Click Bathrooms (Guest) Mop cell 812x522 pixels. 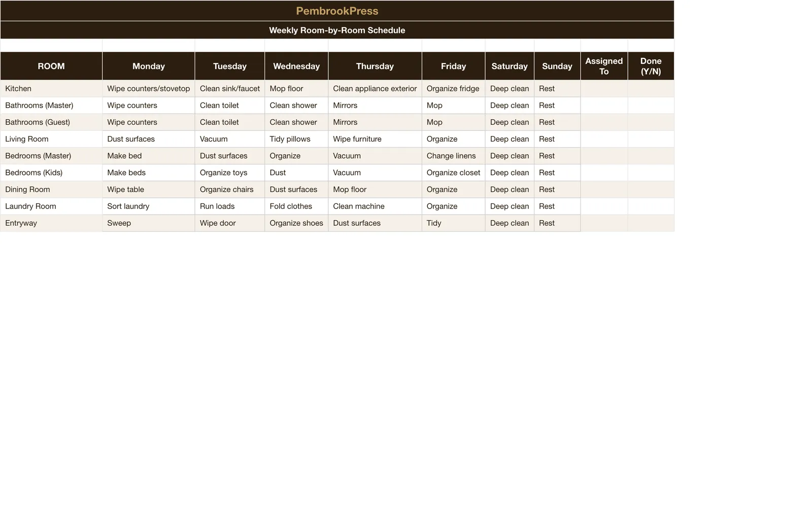453,122
